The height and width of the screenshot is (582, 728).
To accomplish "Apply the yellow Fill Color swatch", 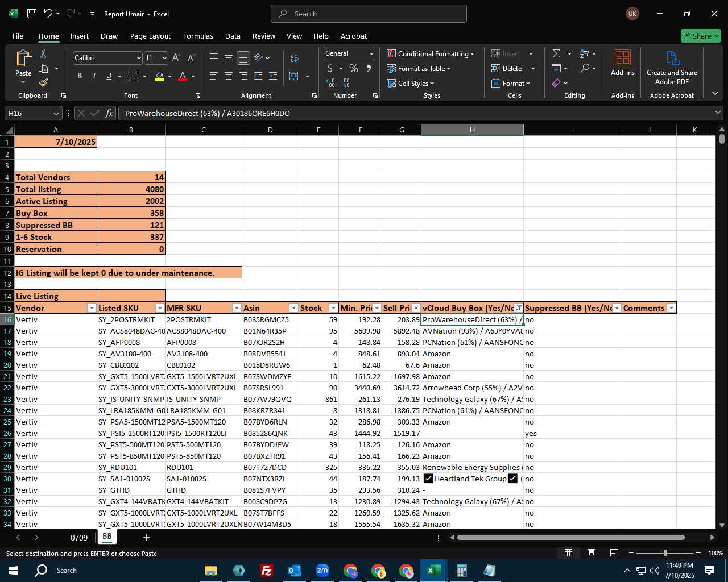I will (159, 76).
